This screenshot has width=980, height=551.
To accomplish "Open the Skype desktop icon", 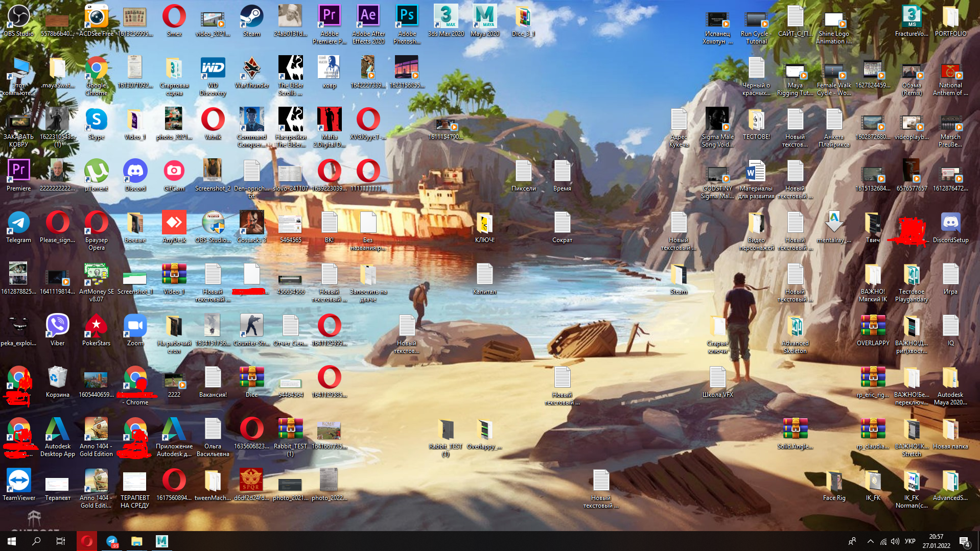I will point(96,124).
